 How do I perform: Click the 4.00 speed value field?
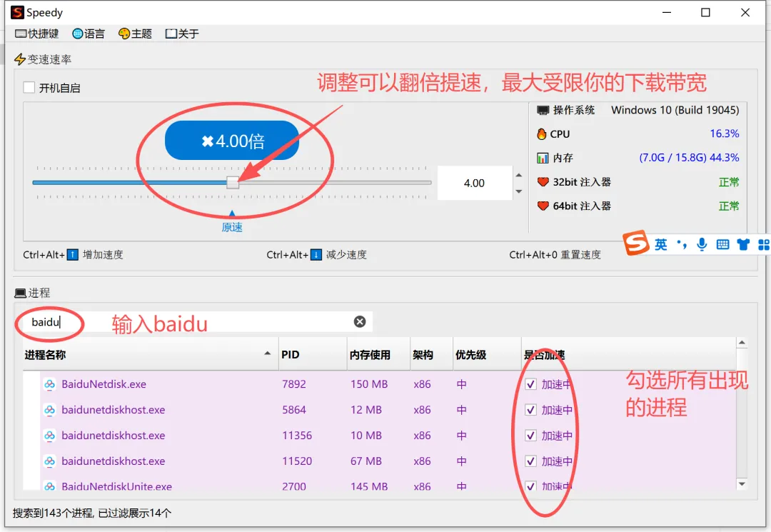click(x=474, y=183)
